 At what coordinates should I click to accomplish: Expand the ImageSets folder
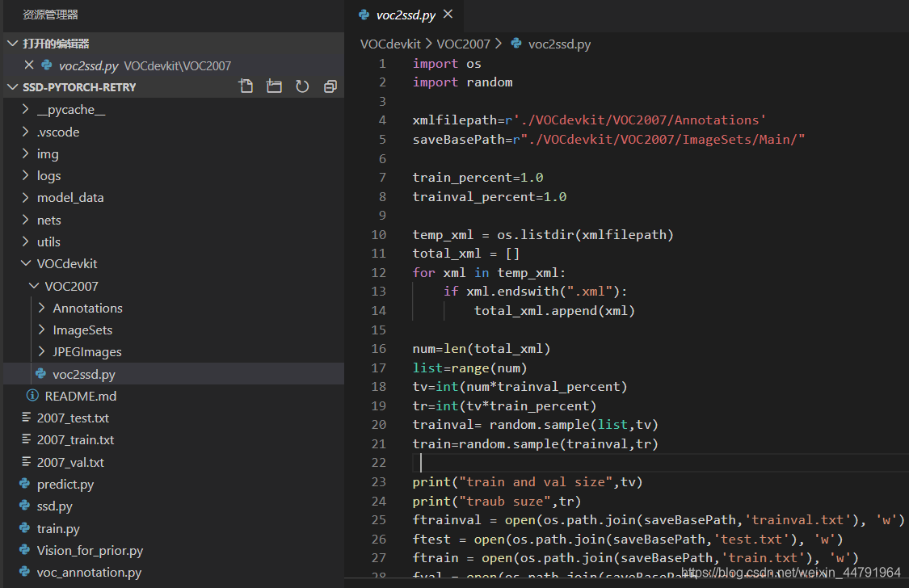coord(42,330)
